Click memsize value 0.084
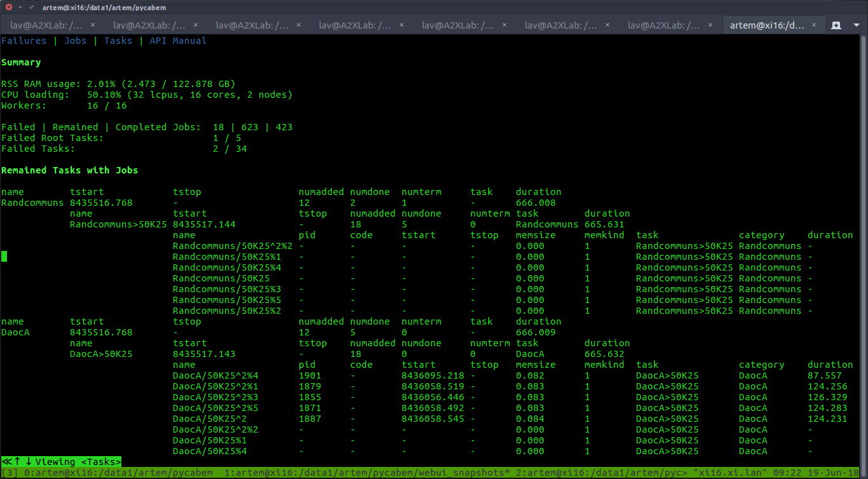868x479 pixels. (x=530, y=419)
